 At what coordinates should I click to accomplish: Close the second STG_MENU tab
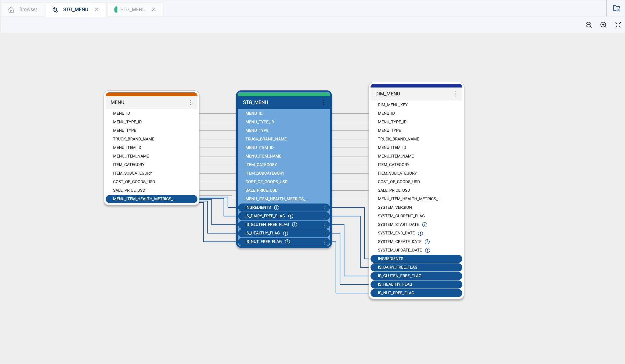tap(154, 9)
